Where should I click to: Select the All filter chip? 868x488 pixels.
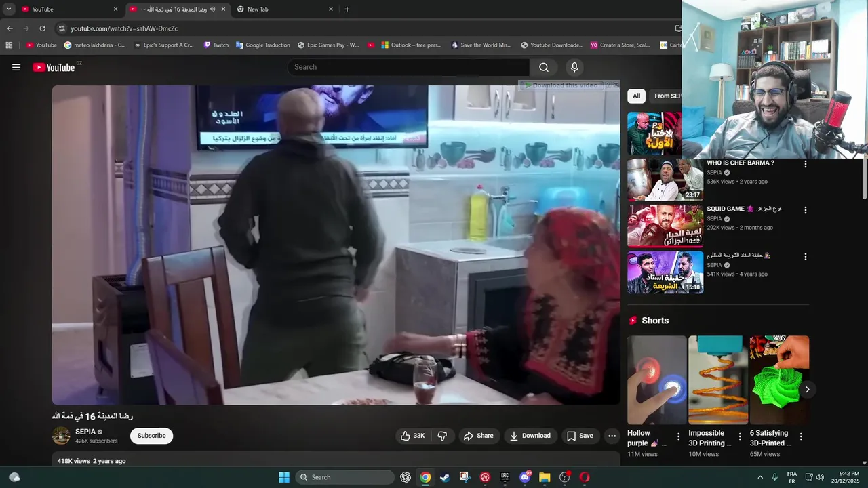[636, 96]
